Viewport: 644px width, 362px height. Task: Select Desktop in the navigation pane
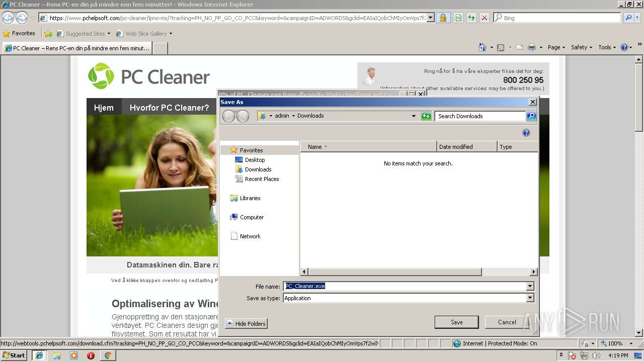pyautogui.click(x=255, y=160)
